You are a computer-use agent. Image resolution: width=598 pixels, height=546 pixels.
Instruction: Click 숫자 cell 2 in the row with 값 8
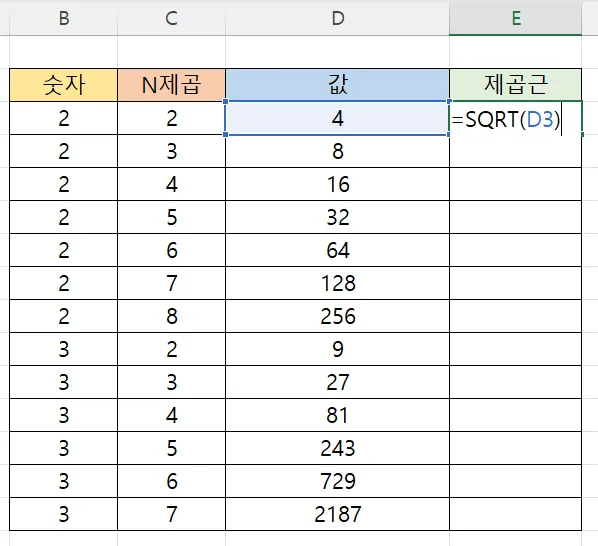point(63,151)
